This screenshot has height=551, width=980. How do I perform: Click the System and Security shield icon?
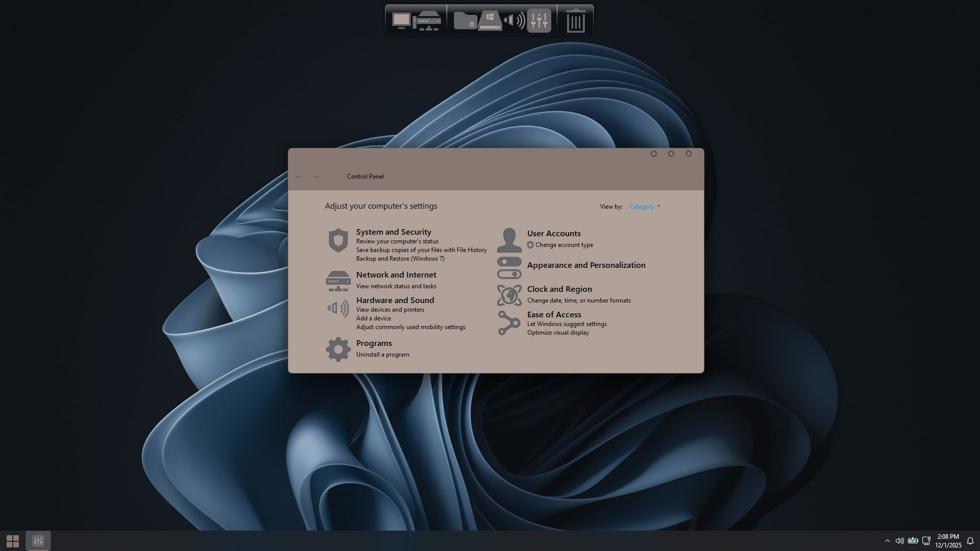click(x=338, y=240)
